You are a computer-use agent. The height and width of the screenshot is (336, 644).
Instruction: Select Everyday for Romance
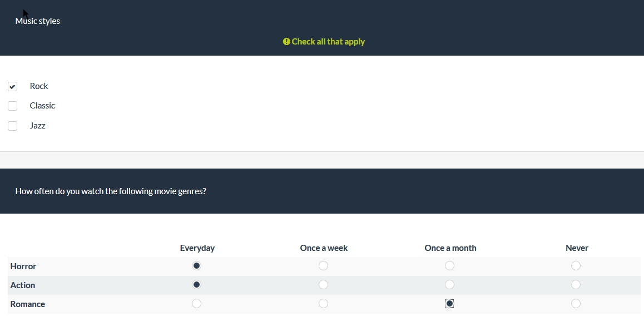click(x=196, y=304)
